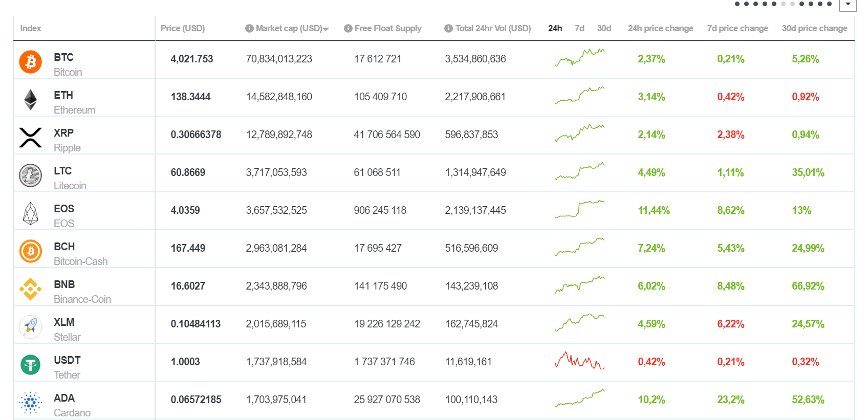Click the EOS logo icon
The height and width of the screenshot is (420, 868).
click(30, 213)
